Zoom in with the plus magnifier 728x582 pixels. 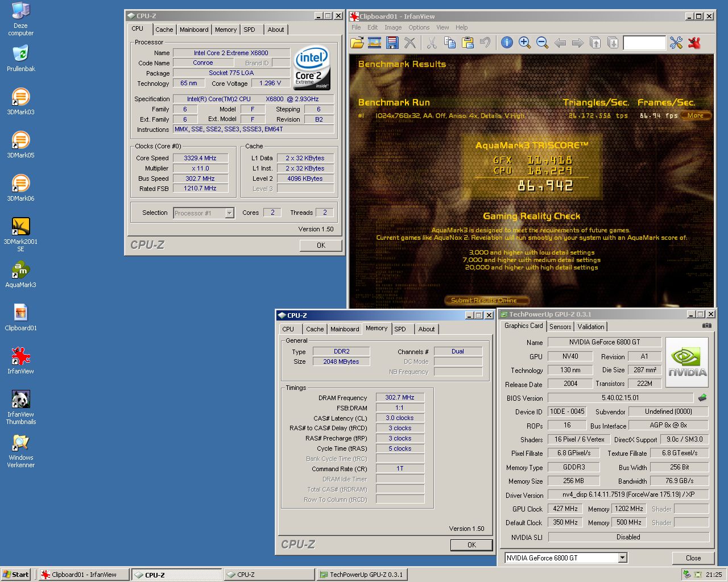coord(524,43)
